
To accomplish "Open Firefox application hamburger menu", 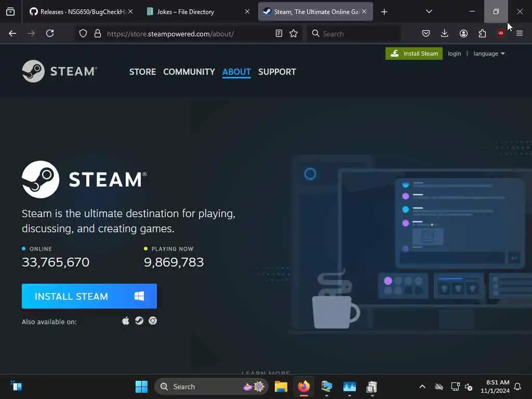I will [x=520, y=34].
